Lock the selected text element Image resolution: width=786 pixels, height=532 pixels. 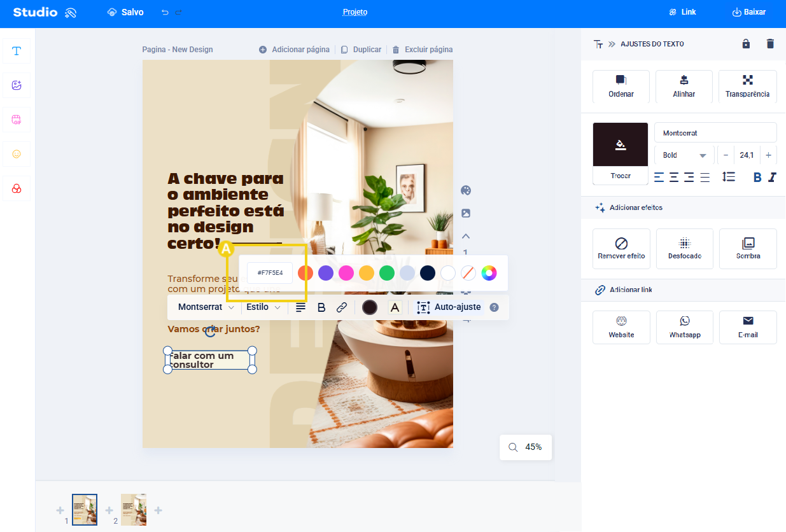pyautogui.click(x=746, y=44)
